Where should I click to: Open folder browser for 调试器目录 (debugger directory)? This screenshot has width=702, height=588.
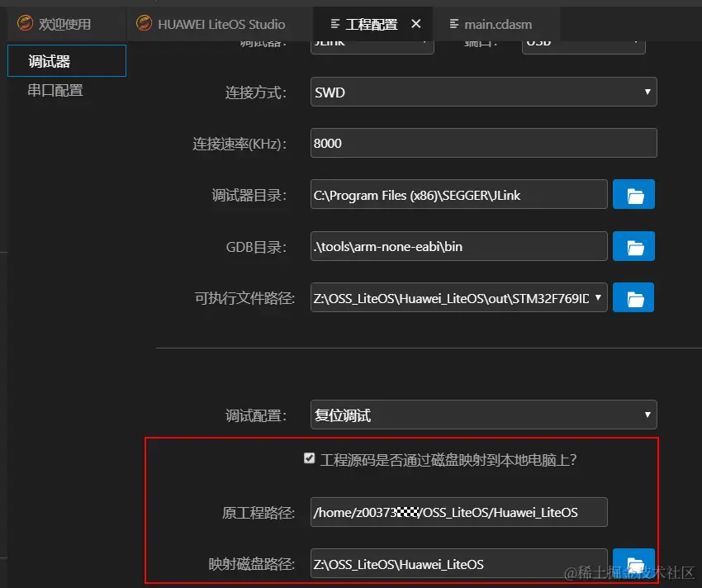633,194
